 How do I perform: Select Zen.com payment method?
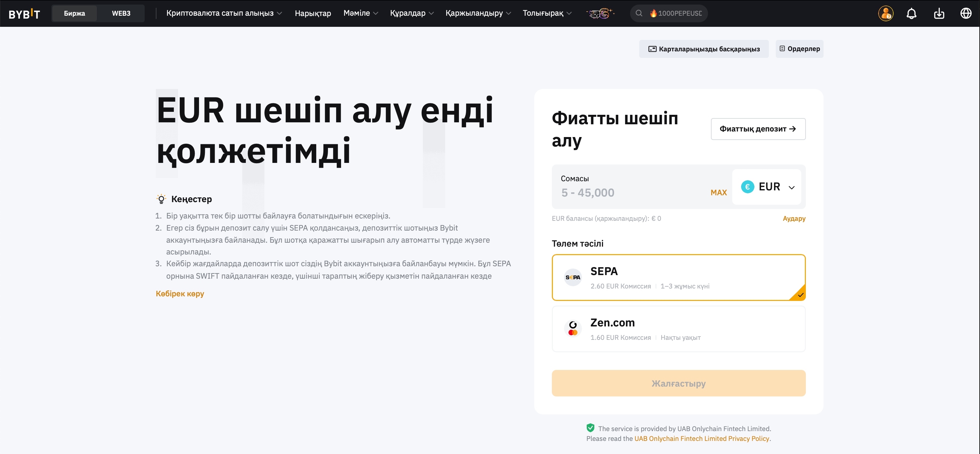click(678, 329)
